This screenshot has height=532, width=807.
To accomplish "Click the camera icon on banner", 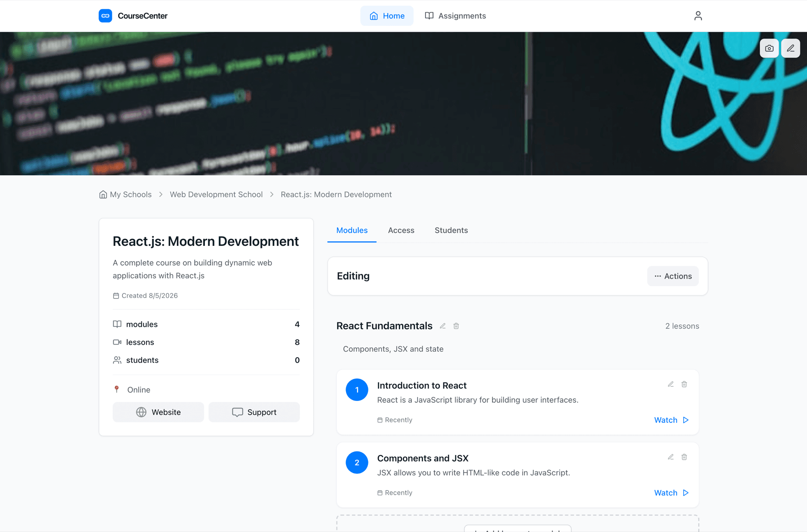I will pyautogui.click(x=769, y=48).
